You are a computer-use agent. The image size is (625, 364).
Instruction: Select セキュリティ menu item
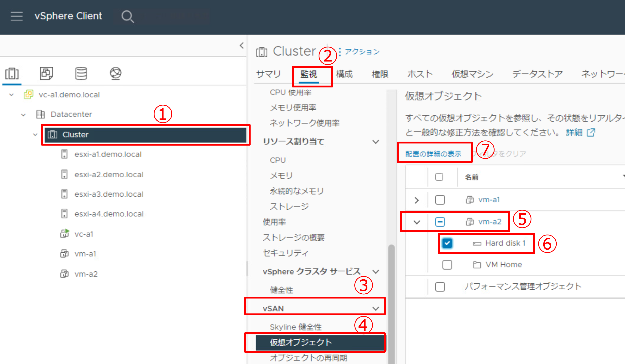point(286,253)
